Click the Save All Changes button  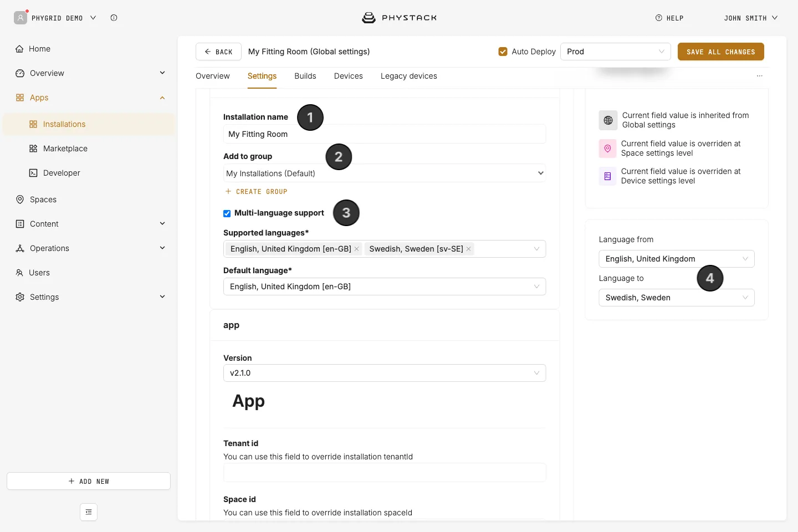click(x=721, y=52)
